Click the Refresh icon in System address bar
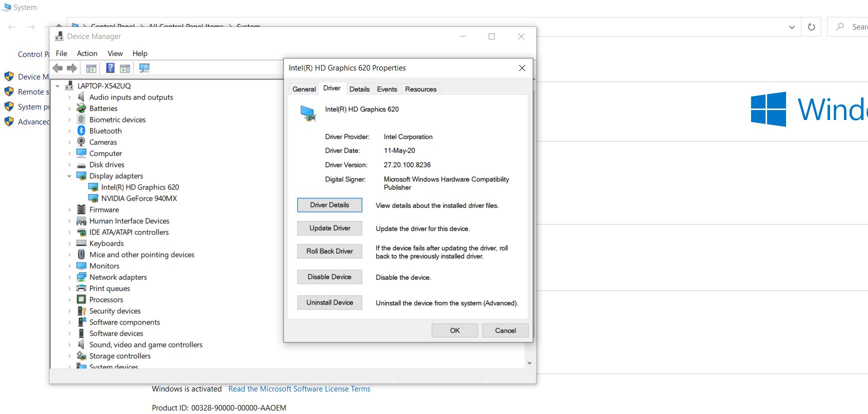Screen dimensions: 868x414 point(811,27)
